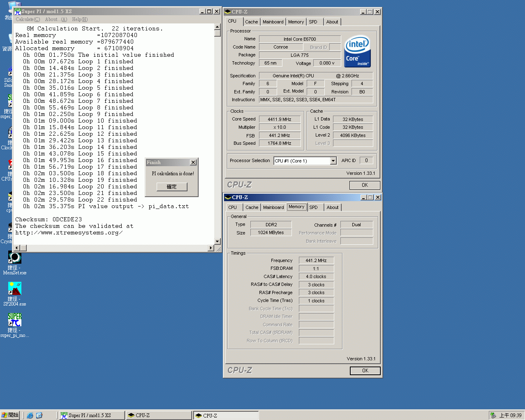Expand the Processor Selection dropdown
The image size is (525, 420).
click(333, 161)
